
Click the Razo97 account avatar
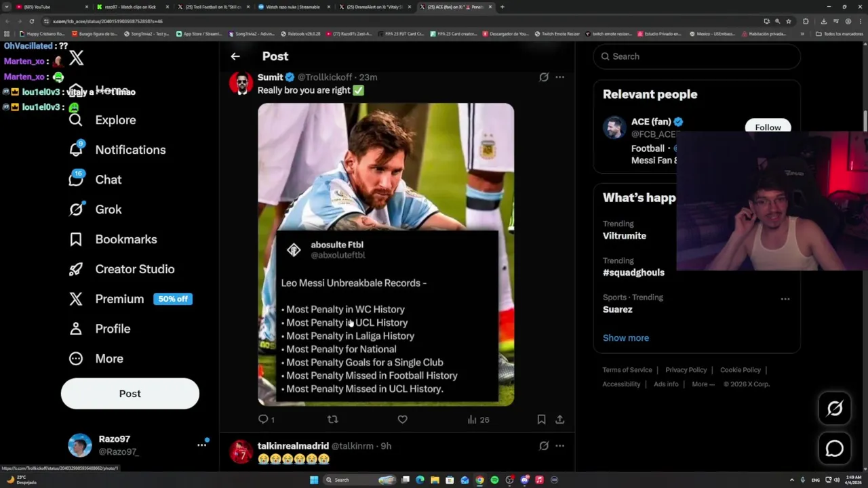(80, 445)
